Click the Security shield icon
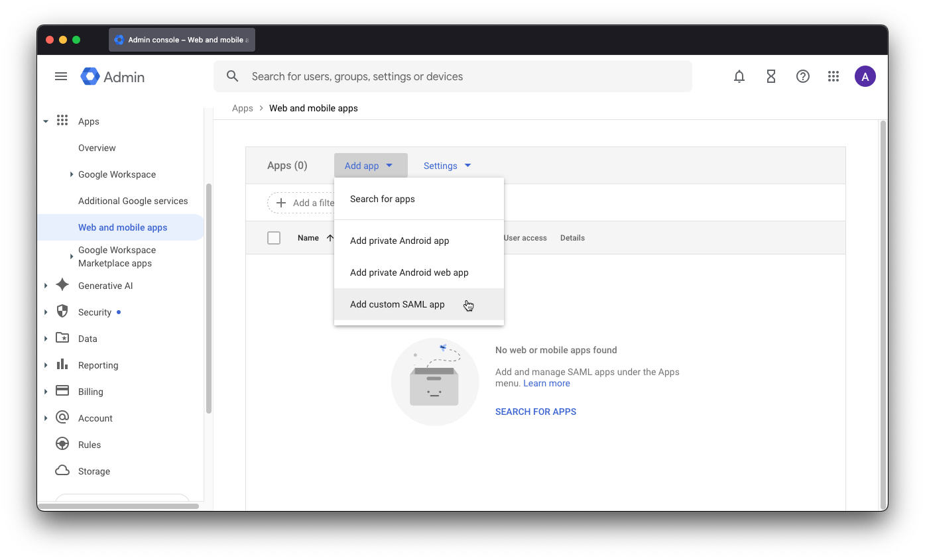Image resolution: width=925 pixels, height=560 pixels. click(x=62, y=311)
